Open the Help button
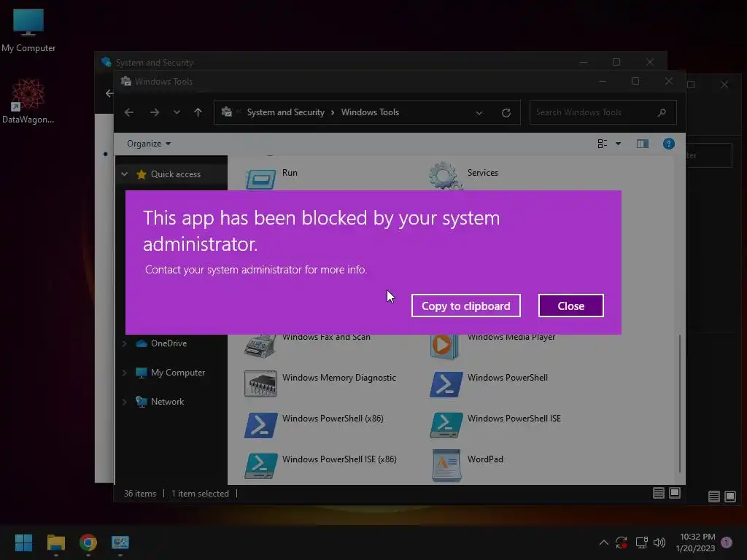 click(668, 144)
